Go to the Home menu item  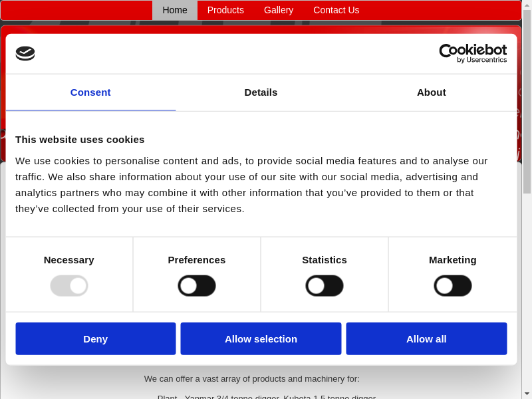coord(175,10)
